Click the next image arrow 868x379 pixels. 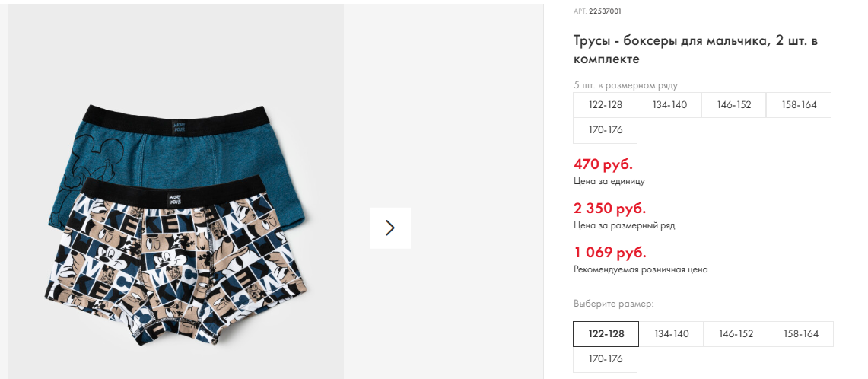pyautogui.click(x=390, y=228)
